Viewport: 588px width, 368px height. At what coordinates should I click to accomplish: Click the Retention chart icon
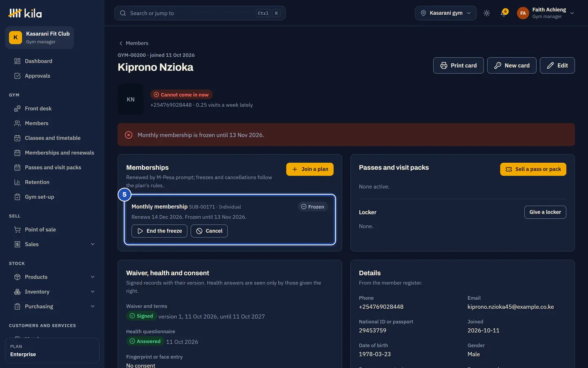tap(17, 182)
